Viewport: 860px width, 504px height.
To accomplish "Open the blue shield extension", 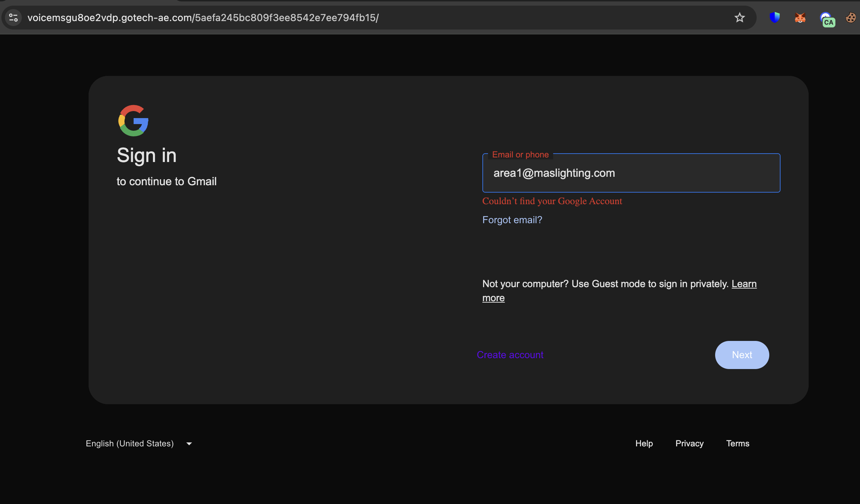I will pos(775,18).
